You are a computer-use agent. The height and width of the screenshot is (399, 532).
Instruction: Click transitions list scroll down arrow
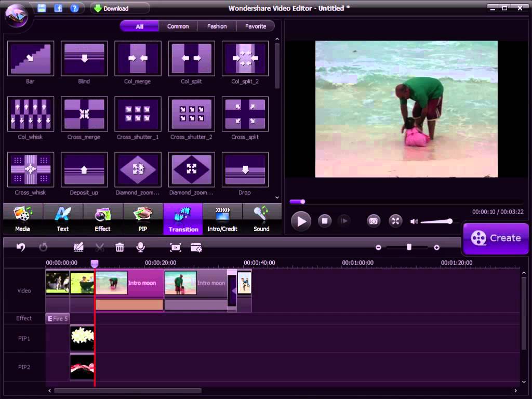(277, 197)
